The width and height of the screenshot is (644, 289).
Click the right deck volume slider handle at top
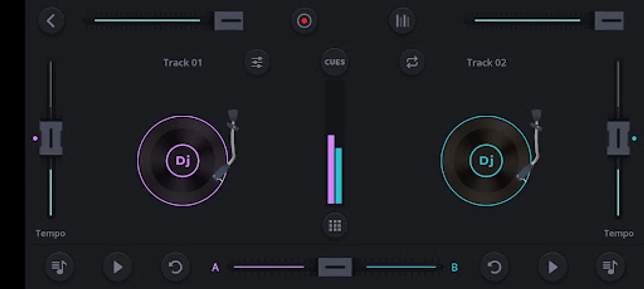click(609, 21)
